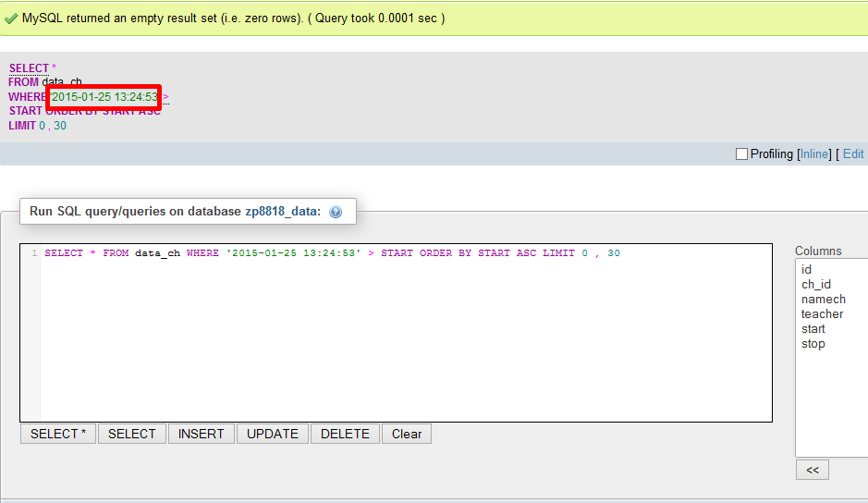Image resolution: width=868 pixels, height=503 pixels.
Task: Click the plain SELECT button
Action: pos(132,434)
